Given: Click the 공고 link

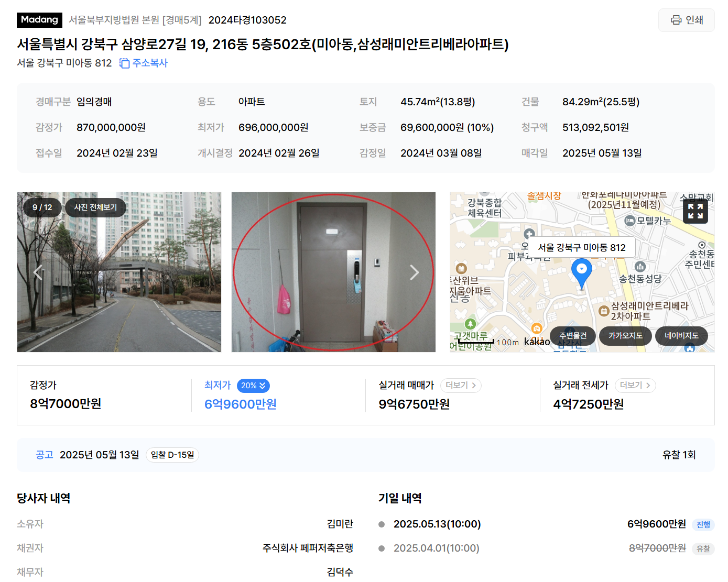Looking at the screenshot, I should point(45,455).
